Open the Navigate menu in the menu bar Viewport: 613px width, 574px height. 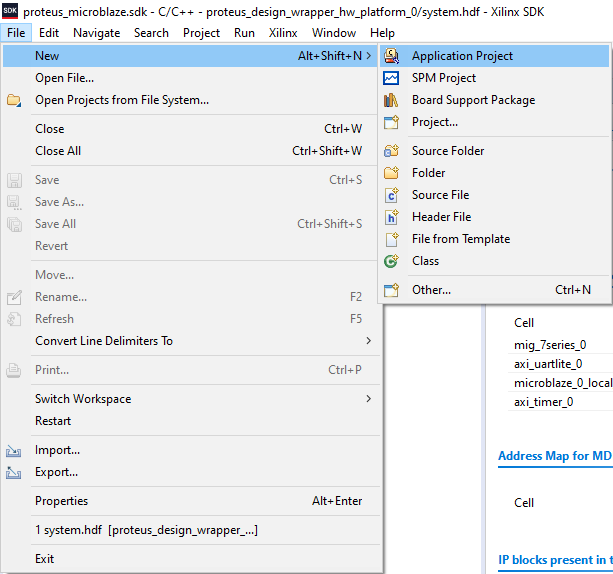point(96,33)
